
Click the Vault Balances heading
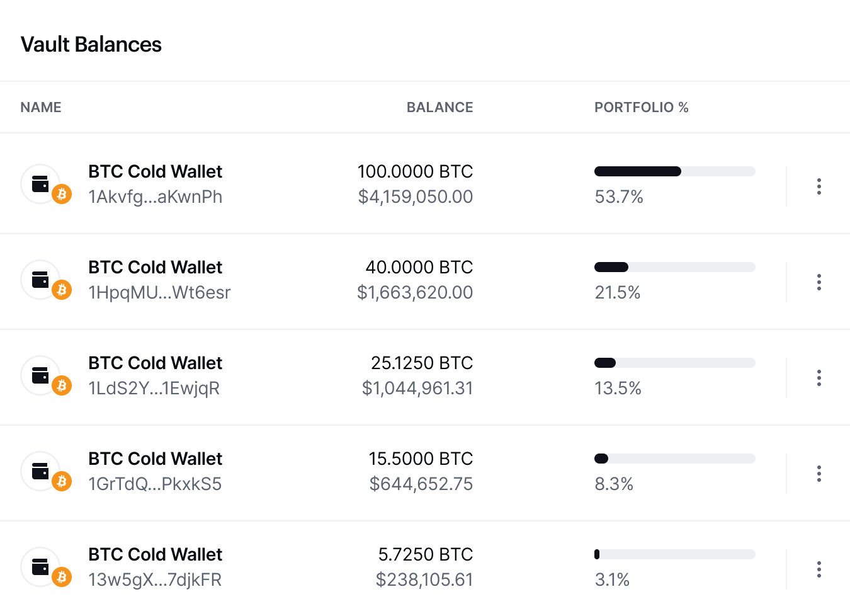tap(91, 45)
